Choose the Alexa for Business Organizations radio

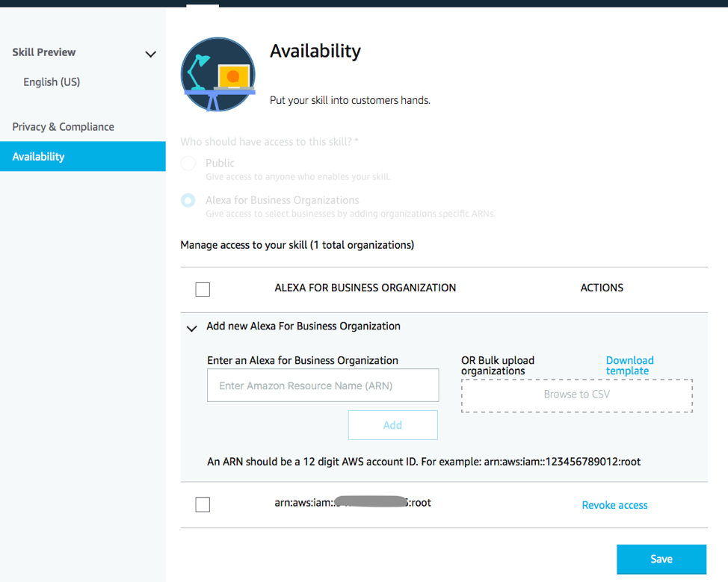pyautogui.click(x=188, y=200)
